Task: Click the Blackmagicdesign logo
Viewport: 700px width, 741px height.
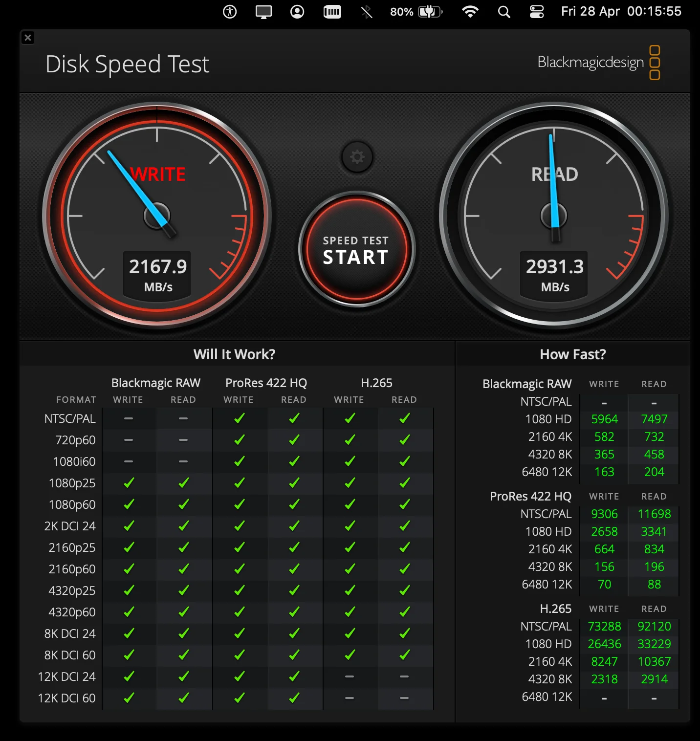Action: tap(599, 63)
